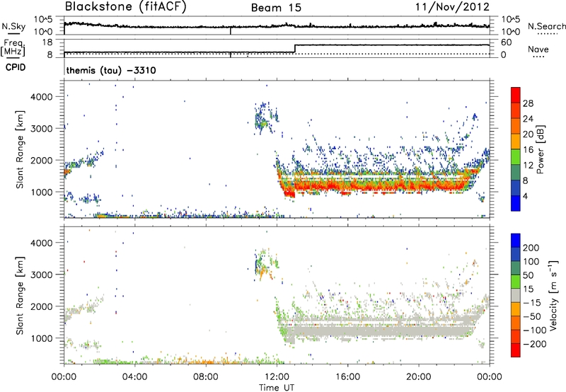Image resolution: width=566 pixels, height=392 pixels.
Task: Select the "themis (tau) -3310" mode text
Action: click(111, 70)
